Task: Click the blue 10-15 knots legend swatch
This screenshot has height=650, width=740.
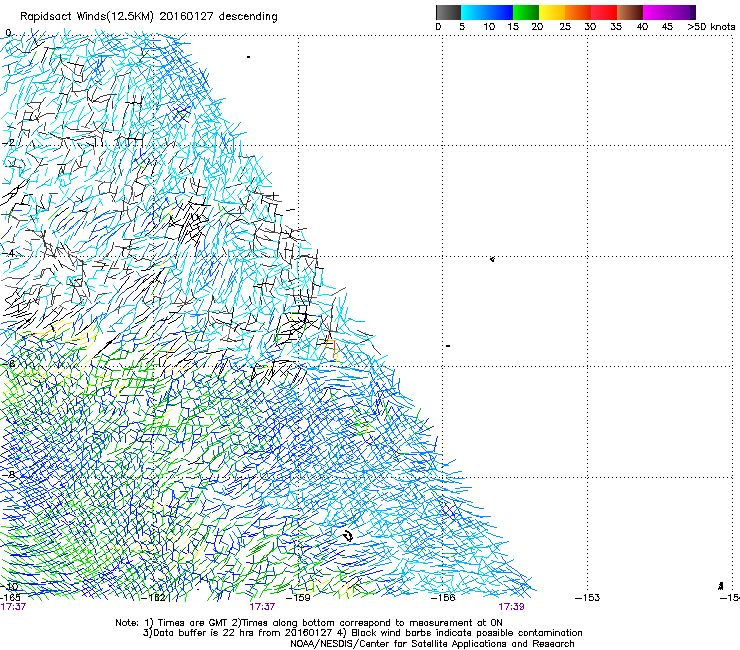Action: pos(500,12)
